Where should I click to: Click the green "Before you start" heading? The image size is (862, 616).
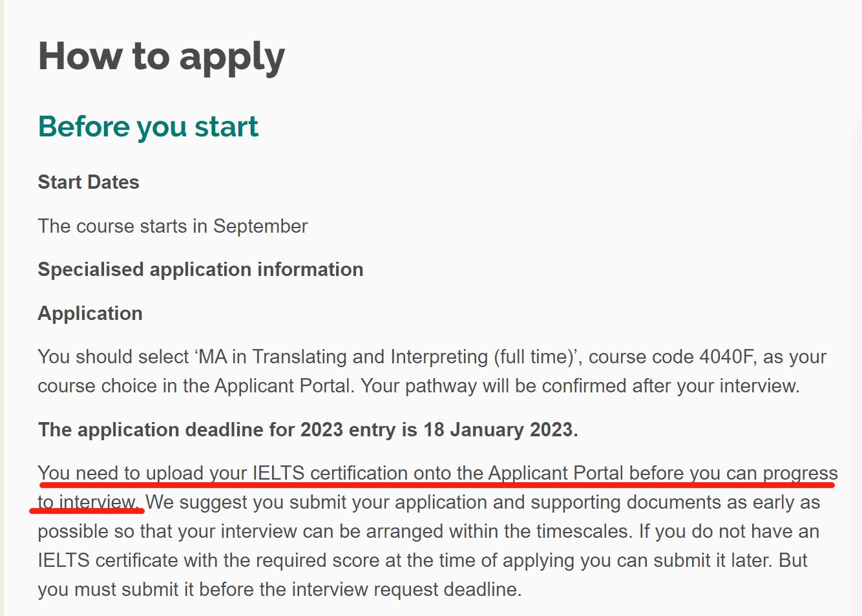coord(148,127)
